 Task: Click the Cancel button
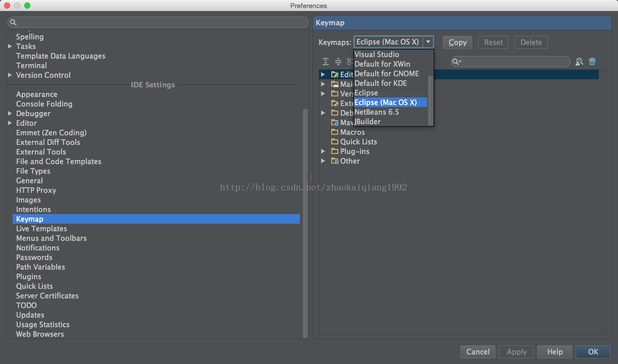click(478, 352)
